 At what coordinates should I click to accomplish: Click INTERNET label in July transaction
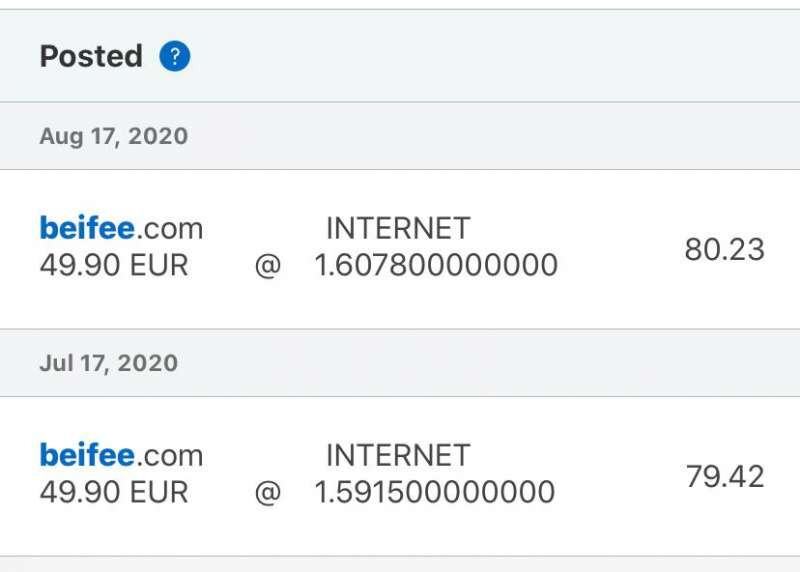398,455
